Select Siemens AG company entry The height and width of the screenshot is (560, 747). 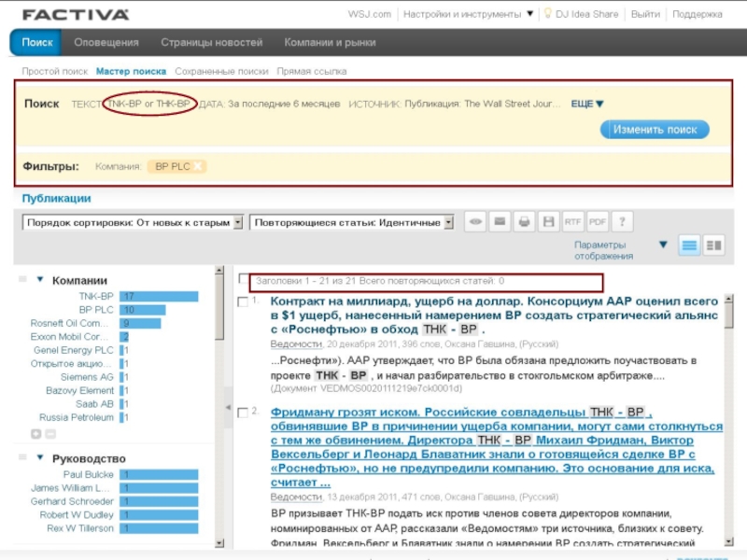(87, 377)
